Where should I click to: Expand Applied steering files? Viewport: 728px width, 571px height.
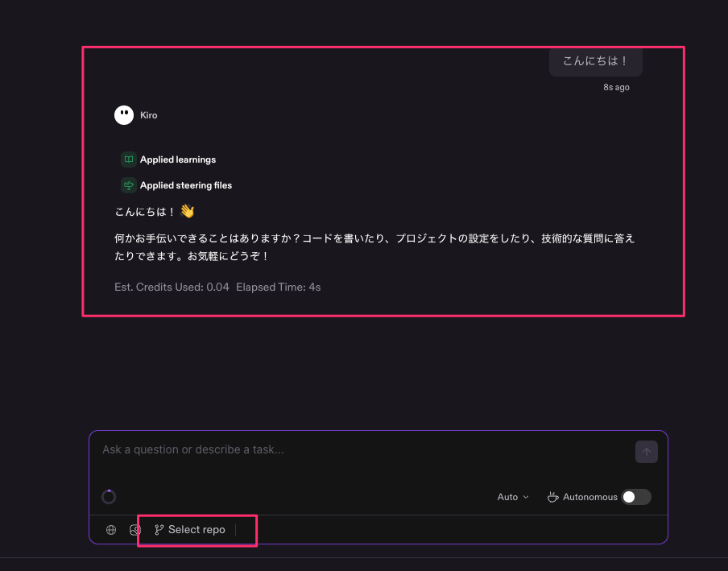point(186,185)
